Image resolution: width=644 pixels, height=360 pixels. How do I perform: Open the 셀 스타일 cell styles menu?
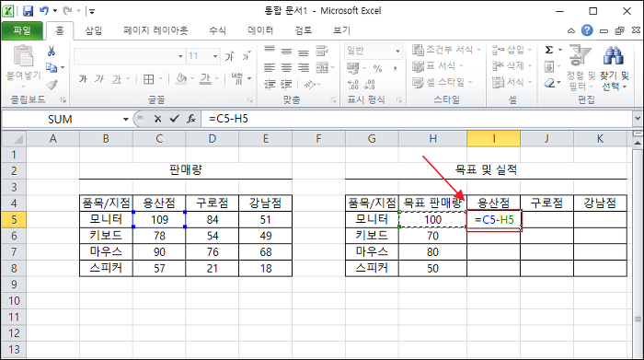443,82
